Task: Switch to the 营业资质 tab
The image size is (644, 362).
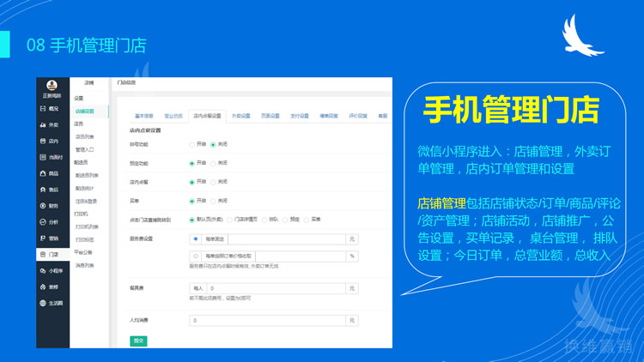Action: (173, 116)
